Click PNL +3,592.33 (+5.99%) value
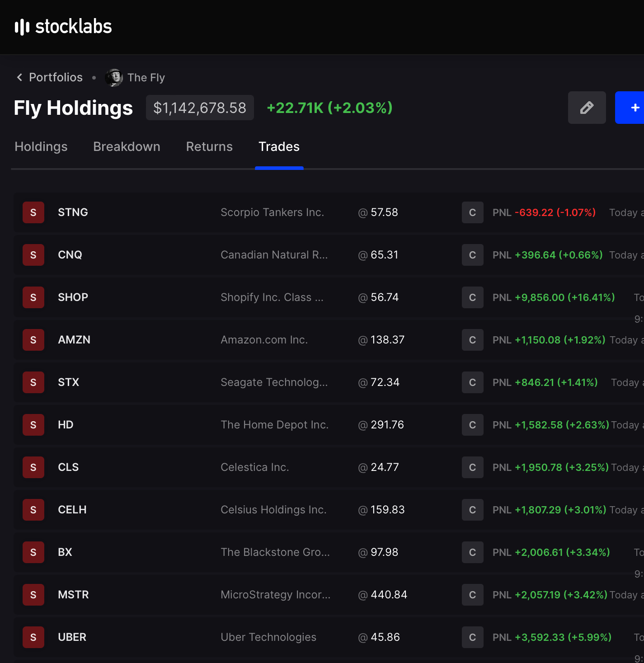644x663 pixels. click(552, 637)
